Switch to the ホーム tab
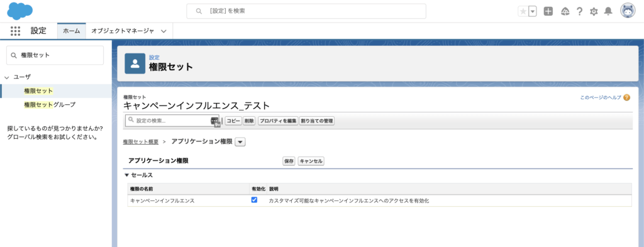644x247 pixels. click(72, 31)
